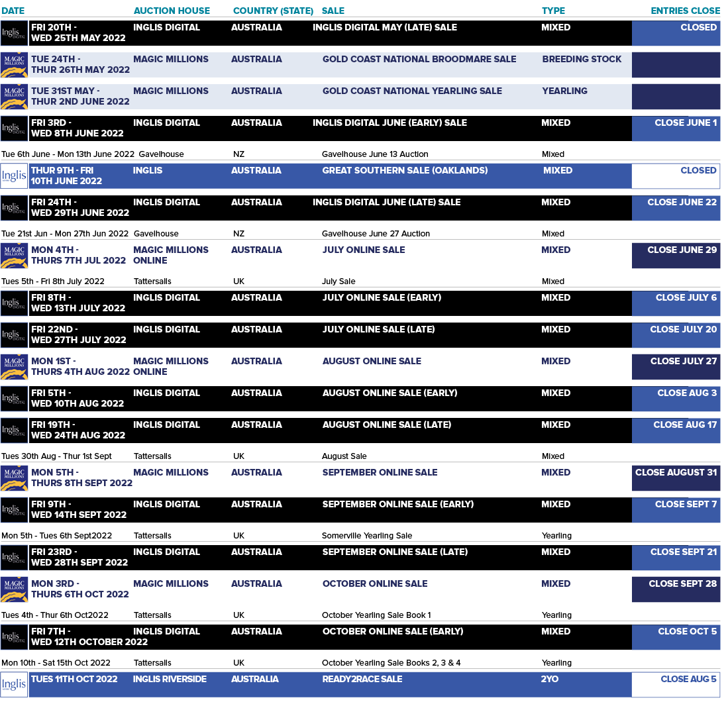728x710 pixels.
Task: Click the CLOSE JUNE 29 entries button
Action: click(676, 256)
